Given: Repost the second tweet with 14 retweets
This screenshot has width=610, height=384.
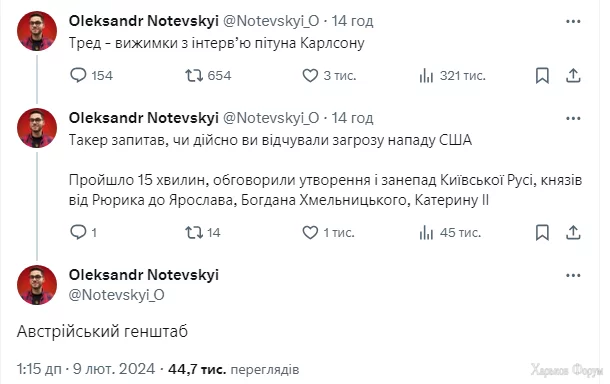Looking at the screenshot, I should 203,232.
